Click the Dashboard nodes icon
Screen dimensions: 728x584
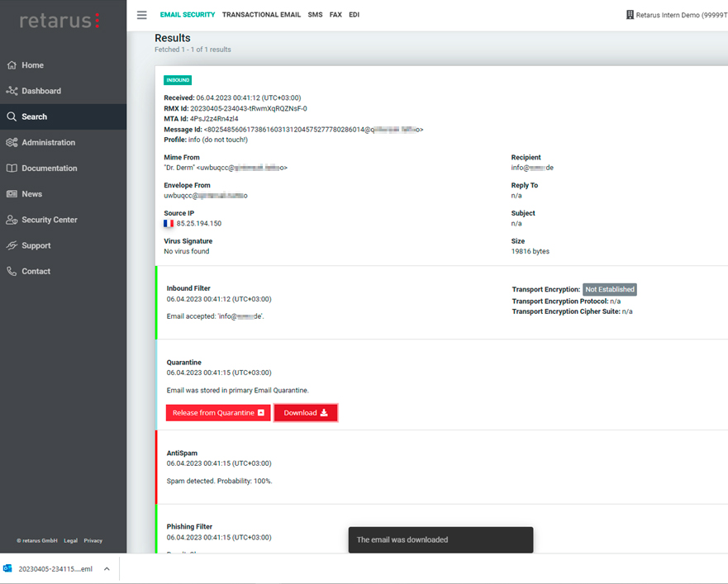coord(12,91)
